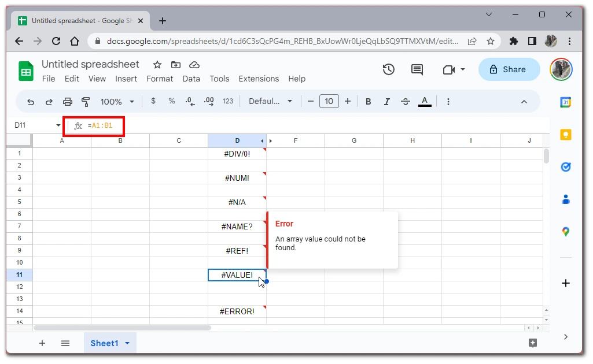Toggle strikethrough formatting
The width and height of the screenshot is (593, 364).
tap(406, 102)
